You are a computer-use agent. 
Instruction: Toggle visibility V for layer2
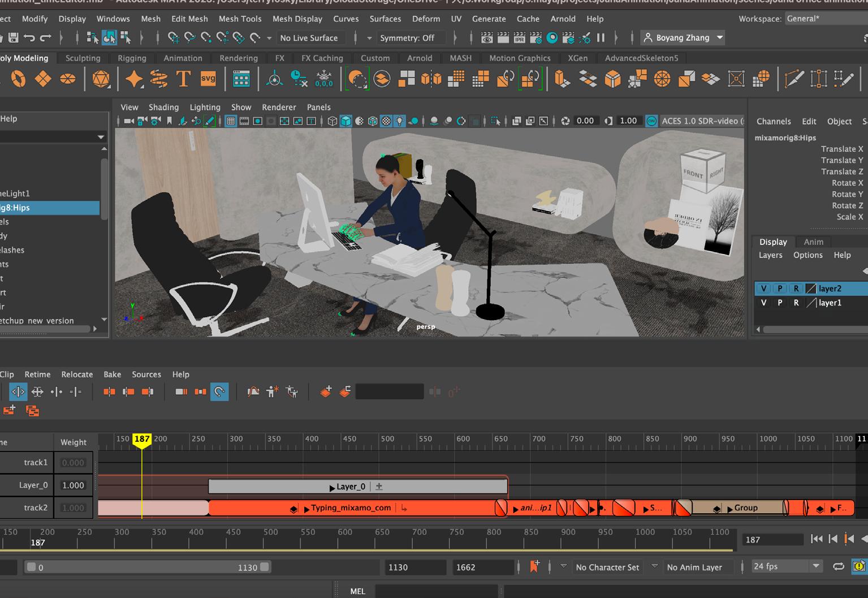(x=763, y=289)
